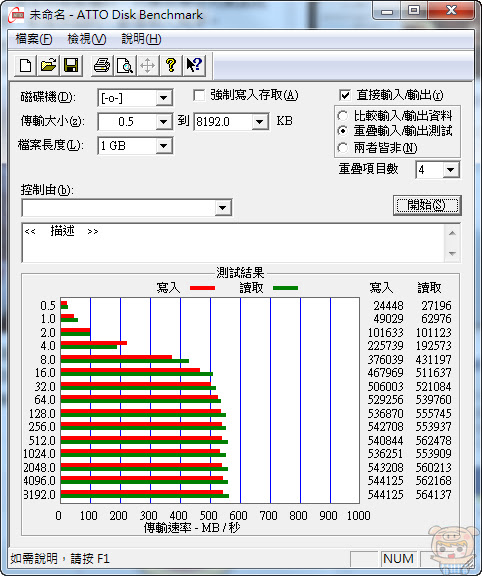Select the 重疊輸入/輸出測試 radio button
This screenshot has width=482, height=576.
coord(342,130)
